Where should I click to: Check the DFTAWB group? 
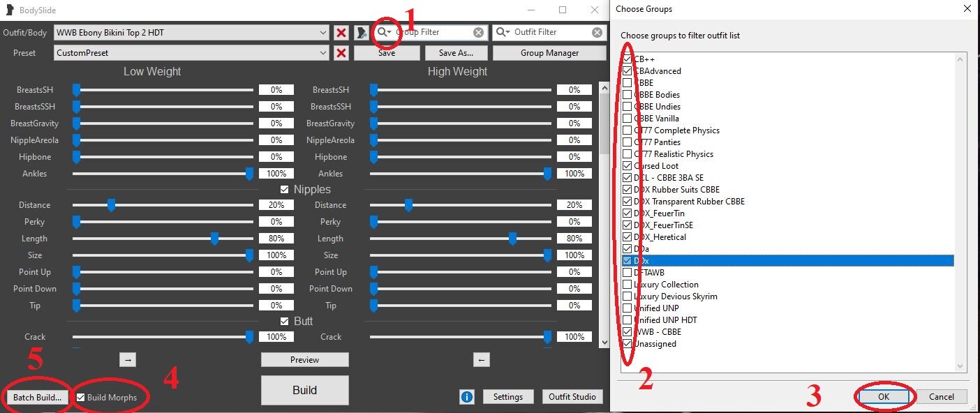pyautogui.click(x=628, y=273)
